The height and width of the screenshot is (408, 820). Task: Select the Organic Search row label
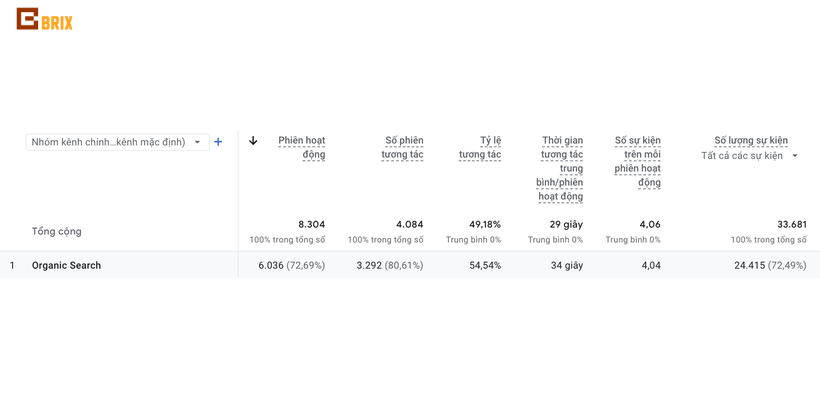tap(66, 265)
